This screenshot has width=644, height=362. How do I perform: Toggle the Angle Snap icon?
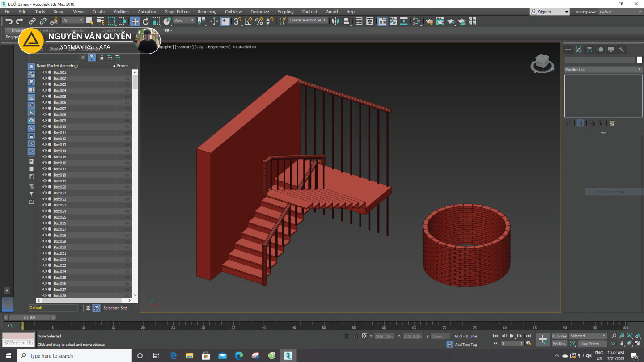pos(248,21)
